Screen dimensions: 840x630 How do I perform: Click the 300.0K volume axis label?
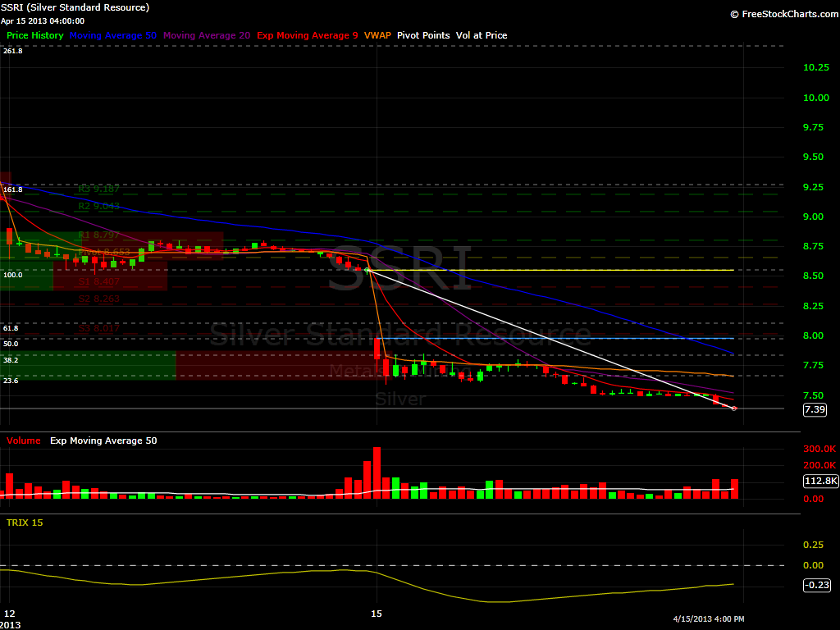[x=819, y=449]
